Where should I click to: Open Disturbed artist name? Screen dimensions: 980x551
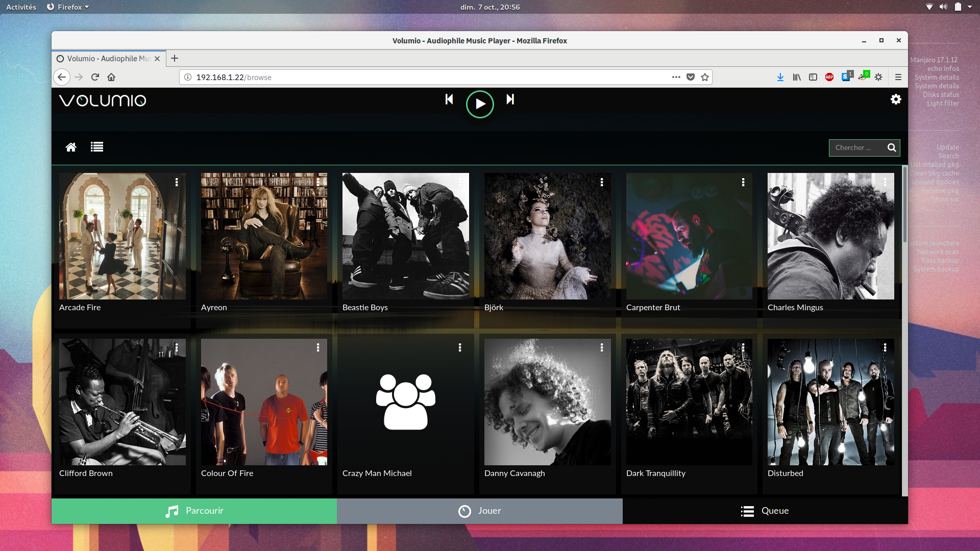coord(786,473)
